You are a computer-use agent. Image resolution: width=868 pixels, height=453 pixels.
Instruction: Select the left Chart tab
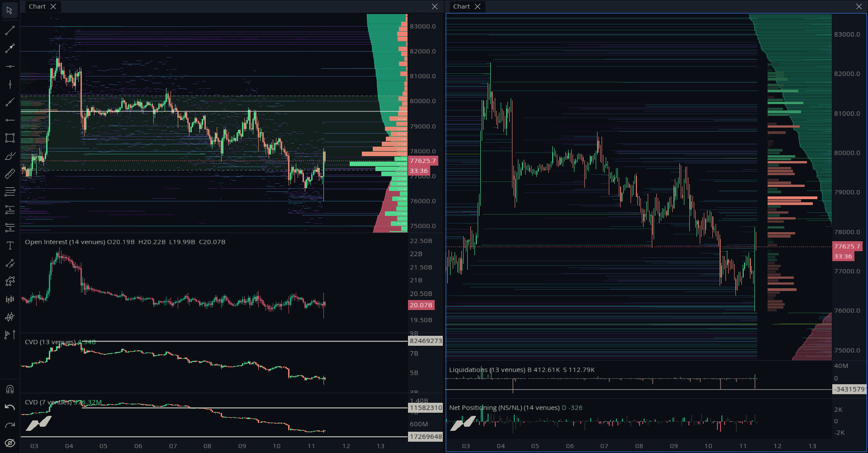coord(37,6)
